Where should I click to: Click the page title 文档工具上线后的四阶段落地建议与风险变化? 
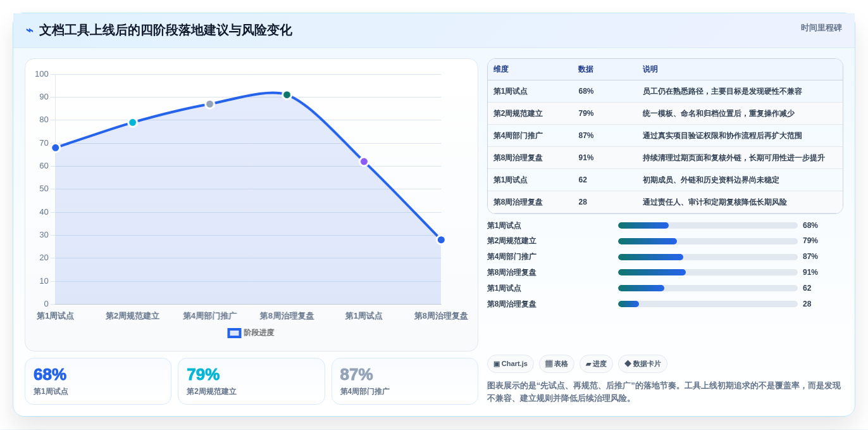(x=166, y=30)
